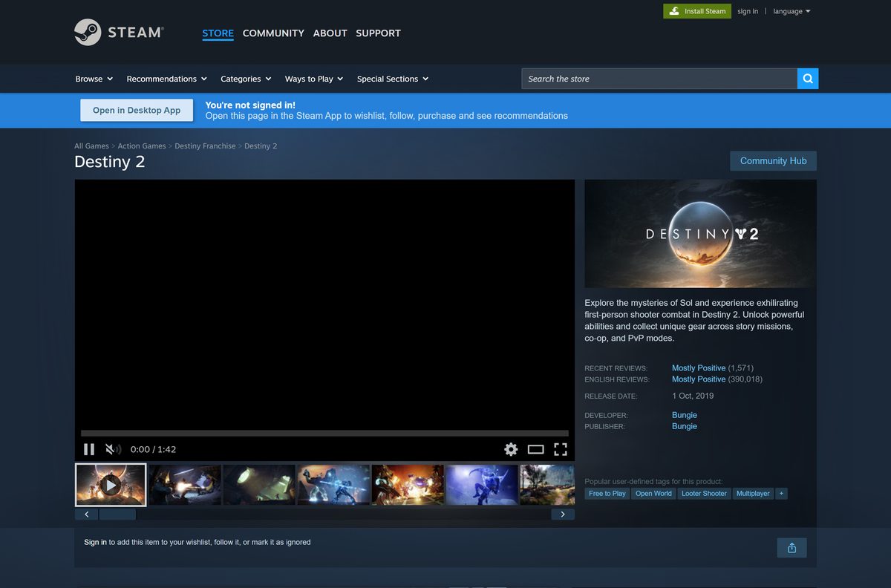Open the language dropdown
This screenshot has width=891, height=588.
click(792, 11)
